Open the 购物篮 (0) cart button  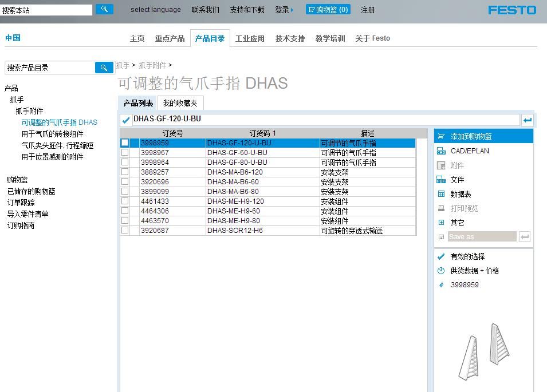coord(328,9)
